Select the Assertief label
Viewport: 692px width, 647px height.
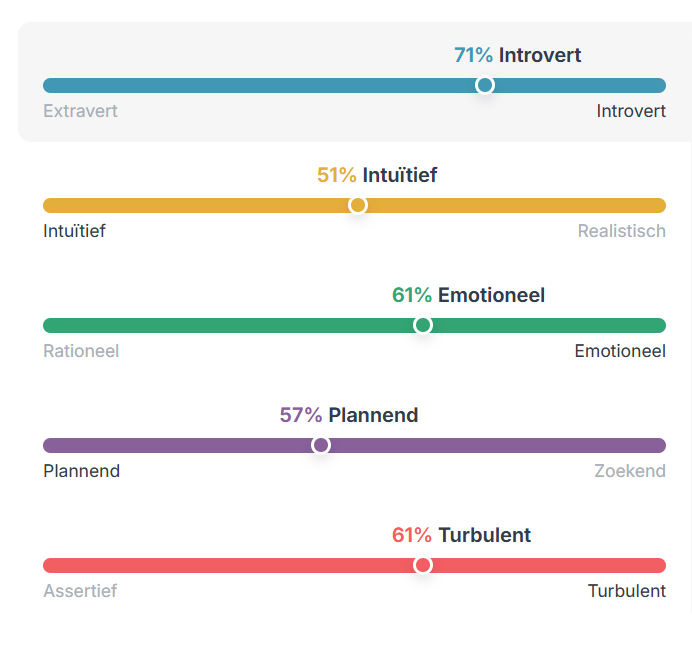click(80, 591)
